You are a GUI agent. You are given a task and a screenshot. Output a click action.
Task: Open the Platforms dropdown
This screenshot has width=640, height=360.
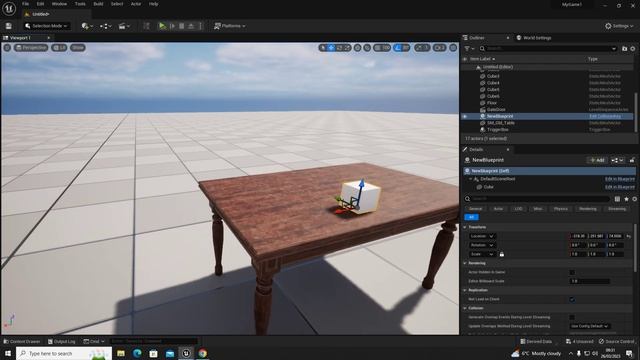click(x=230, y=26)
